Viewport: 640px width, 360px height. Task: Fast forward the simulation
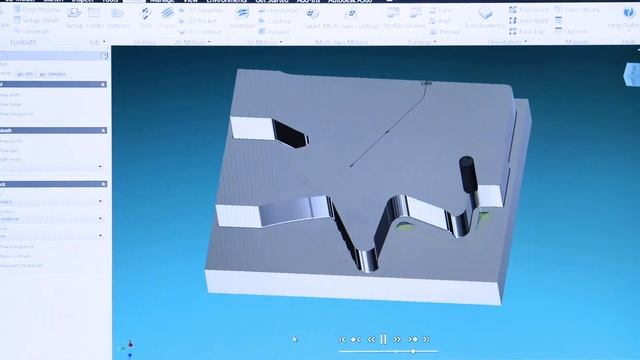[x=397, y=339]
